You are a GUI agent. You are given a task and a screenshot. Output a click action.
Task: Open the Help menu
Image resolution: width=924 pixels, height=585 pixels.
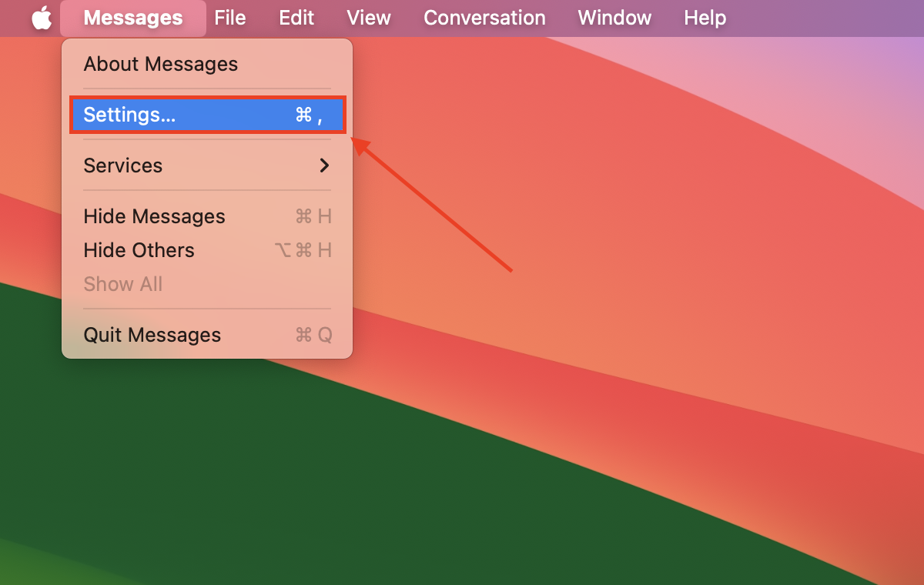[705, 17]
